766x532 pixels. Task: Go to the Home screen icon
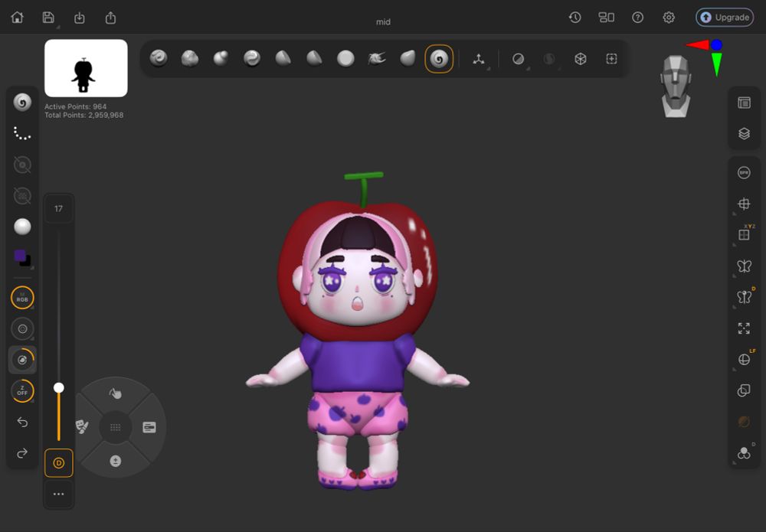point(17,18)
